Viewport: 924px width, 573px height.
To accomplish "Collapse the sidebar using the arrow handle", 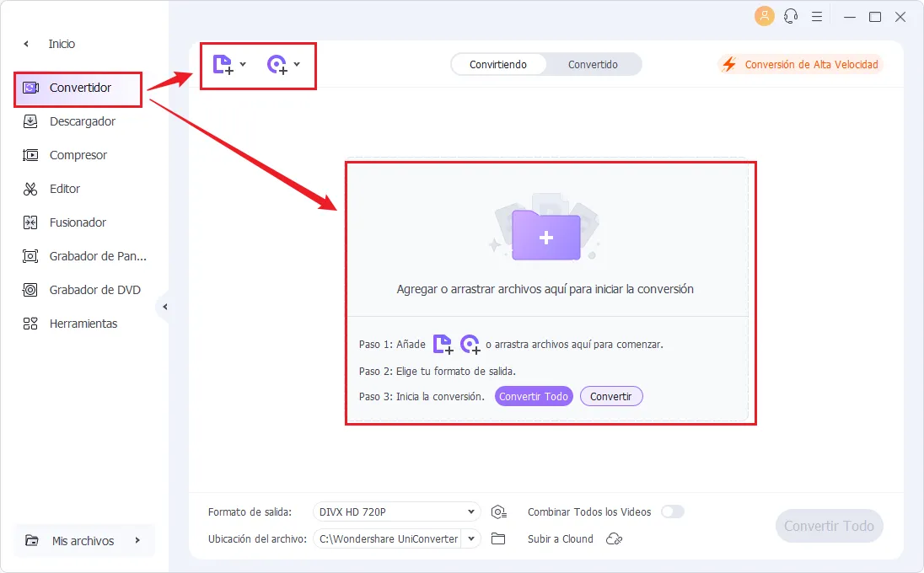I will point(164,308).
